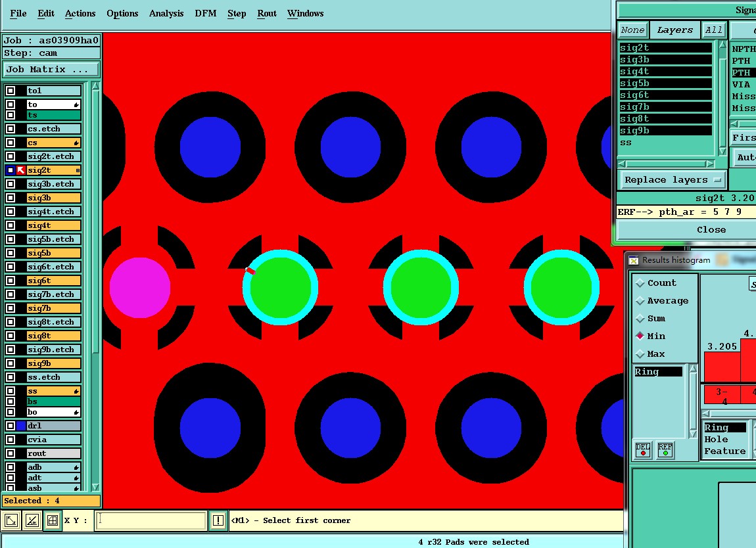This screenshot has height=548, width=756.
Task: Click left arrow under analysis Layers list
Action: [622, 164]
